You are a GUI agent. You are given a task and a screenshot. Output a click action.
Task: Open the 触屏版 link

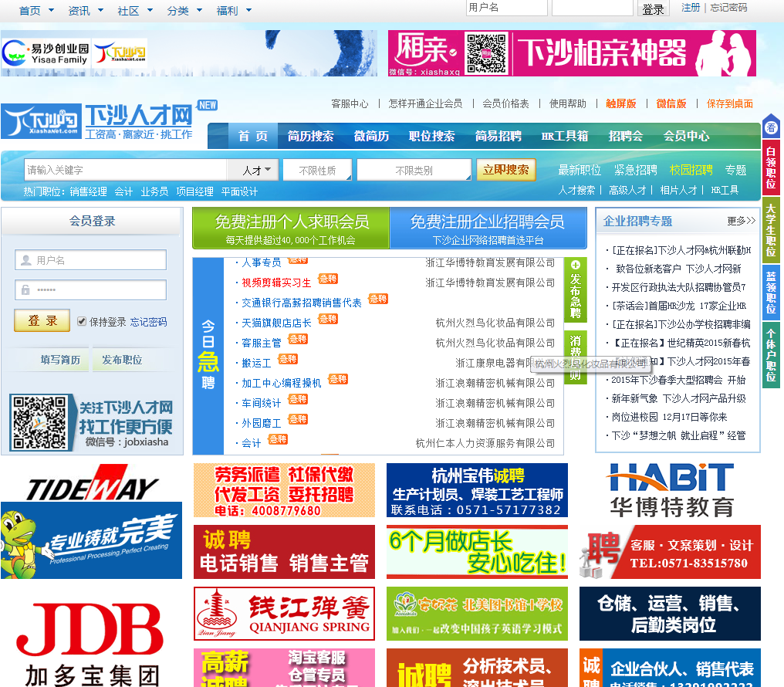(621, 103)
